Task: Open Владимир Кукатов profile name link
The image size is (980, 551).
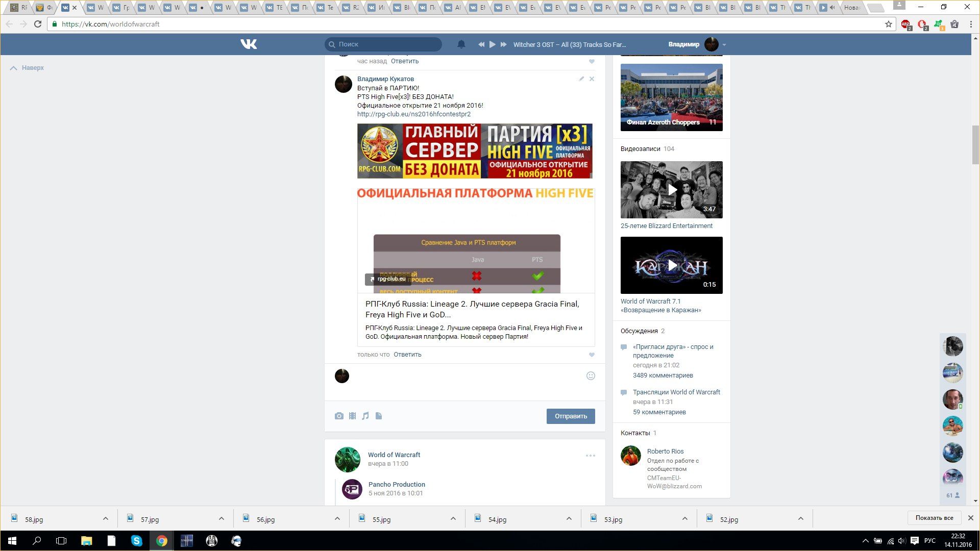Action: tap(385, 79)
